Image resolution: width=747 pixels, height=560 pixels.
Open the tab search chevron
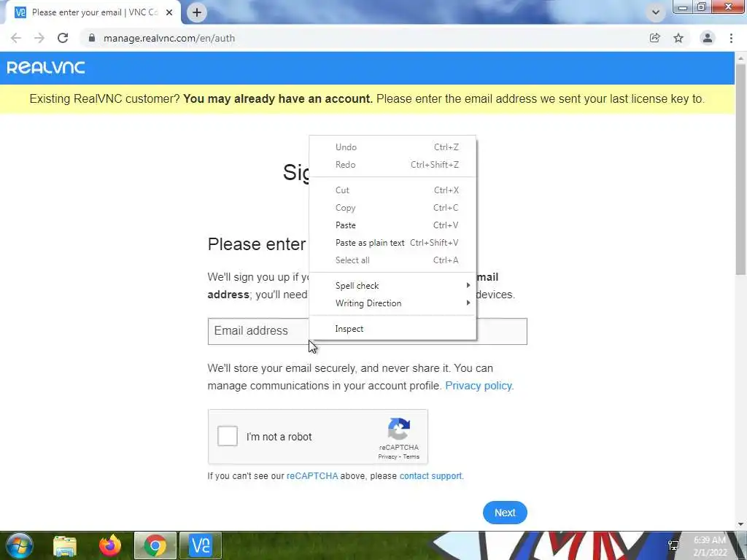point(656,12)
